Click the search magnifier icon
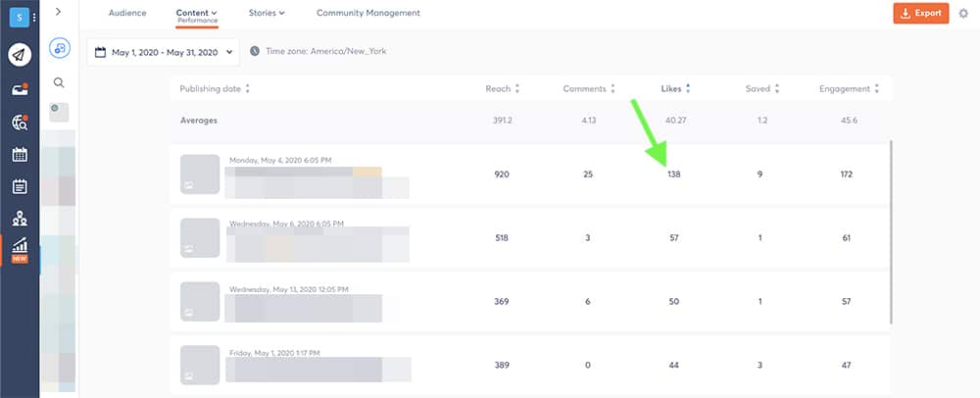 pos(59,83)
